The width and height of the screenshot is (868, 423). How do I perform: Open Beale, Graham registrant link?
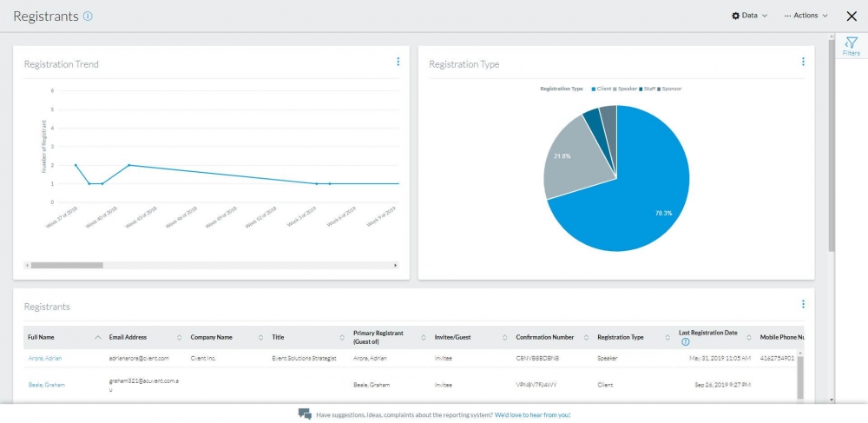click(x=46, y=384)
